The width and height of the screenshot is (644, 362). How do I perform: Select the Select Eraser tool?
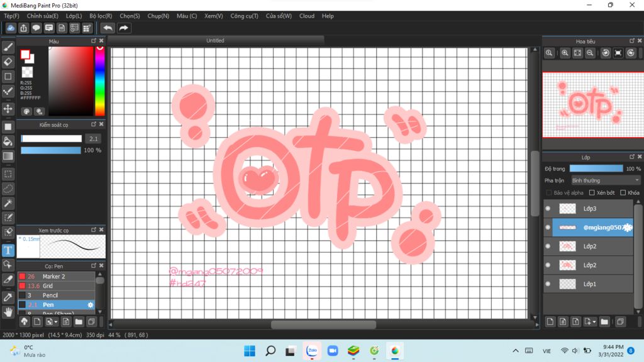point(8,233)
